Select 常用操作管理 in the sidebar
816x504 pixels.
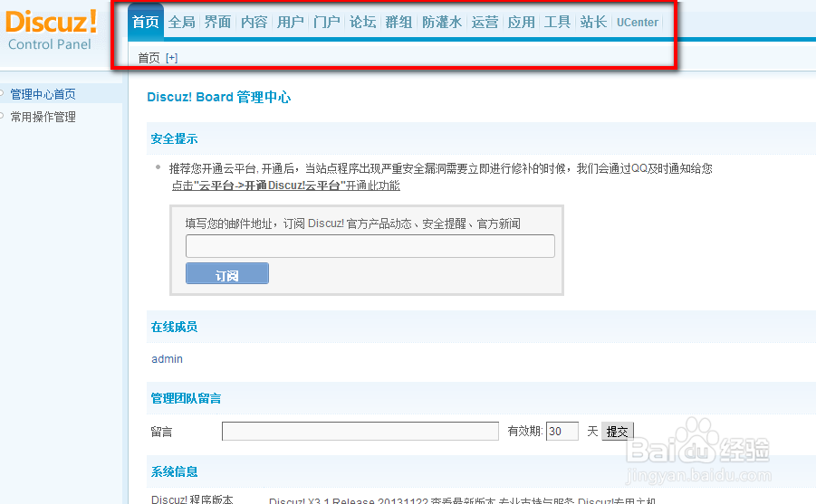(x=43, y=117)
